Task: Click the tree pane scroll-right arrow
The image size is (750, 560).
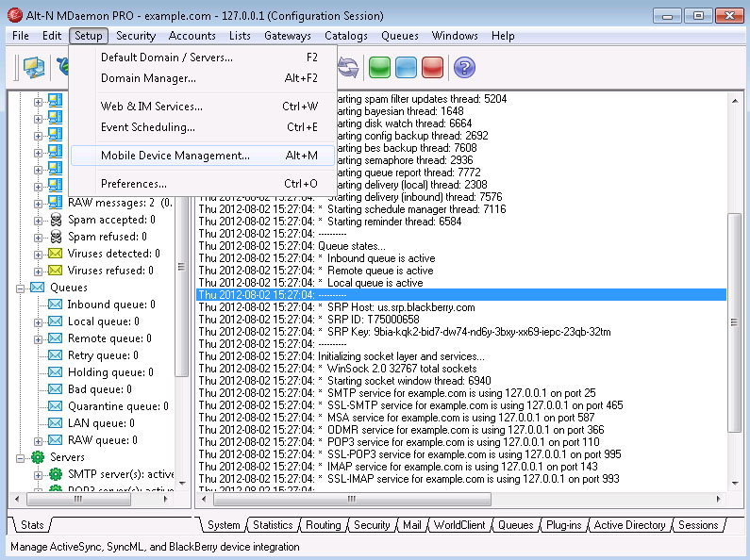Action: pyautogui.click(x=165, y=500)
